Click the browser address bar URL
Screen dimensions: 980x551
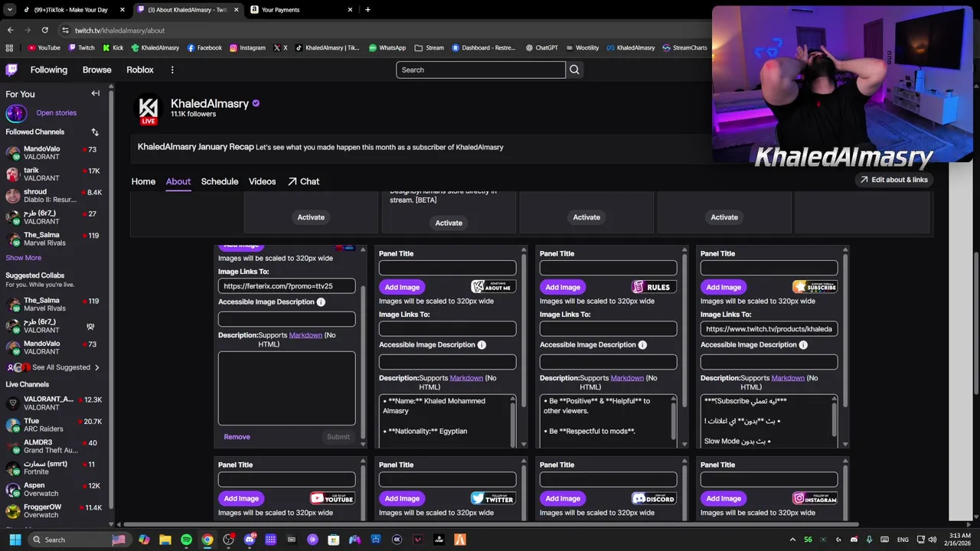click(x=119, y=31)
